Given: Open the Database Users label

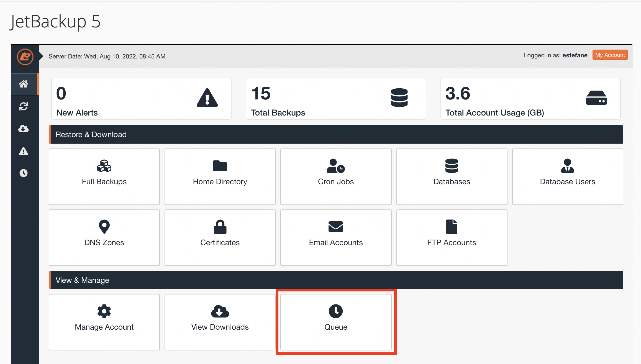Looking at the screenshot, I should point(568,181).
